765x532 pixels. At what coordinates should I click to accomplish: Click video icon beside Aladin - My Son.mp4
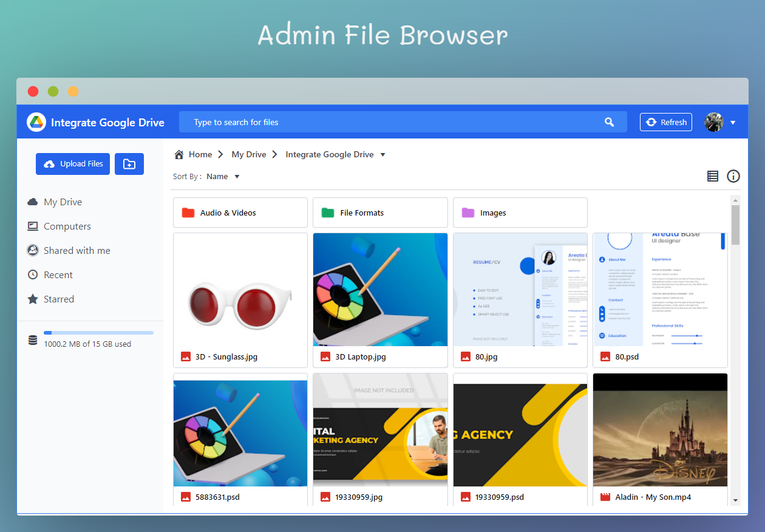605,497
